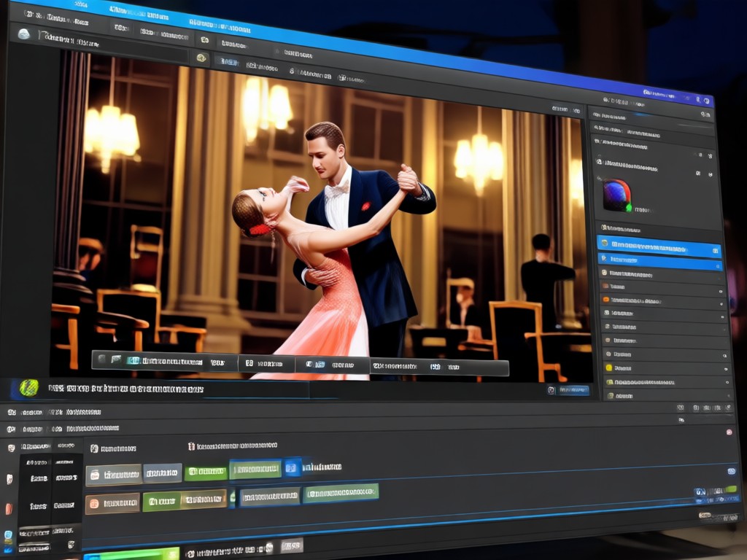
Task: Select the blue-outlined grey clip on the lower track
Action: click(x=270, y=497)
